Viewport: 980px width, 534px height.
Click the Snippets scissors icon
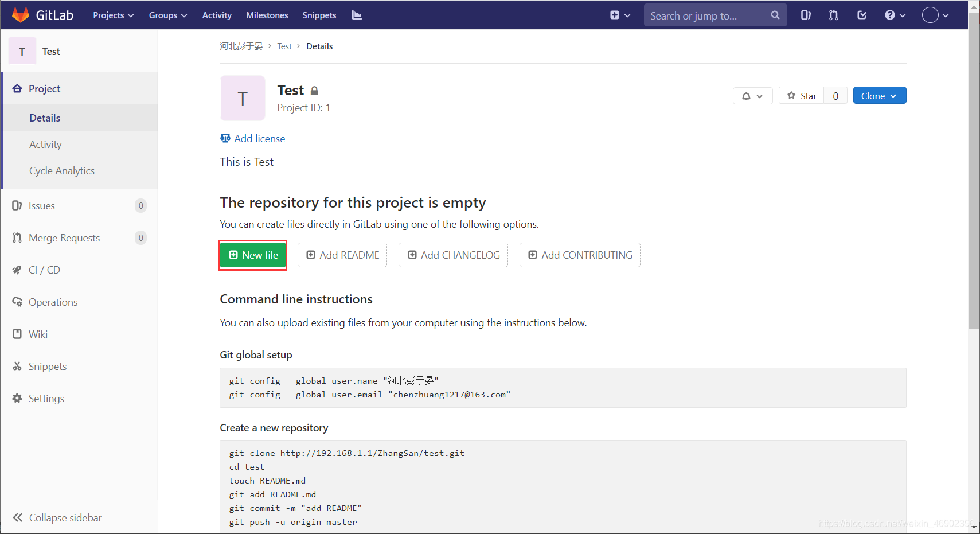(17, 367)
